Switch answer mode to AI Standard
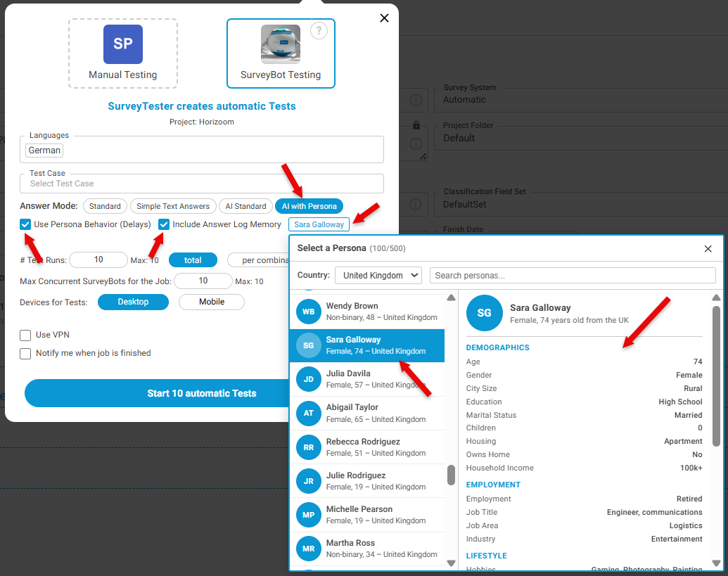Image resolution: width=728 pixels, height=576 pixels. click(245, 206)
